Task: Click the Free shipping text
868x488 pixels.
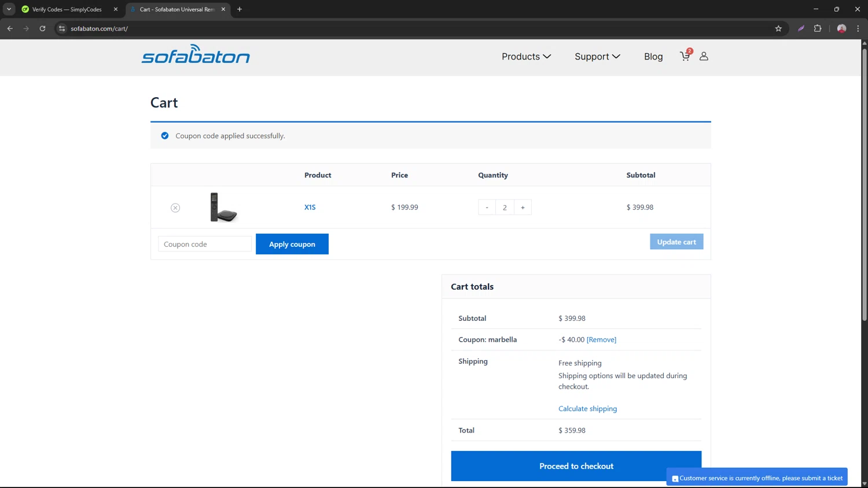Action: click(580, 363)
